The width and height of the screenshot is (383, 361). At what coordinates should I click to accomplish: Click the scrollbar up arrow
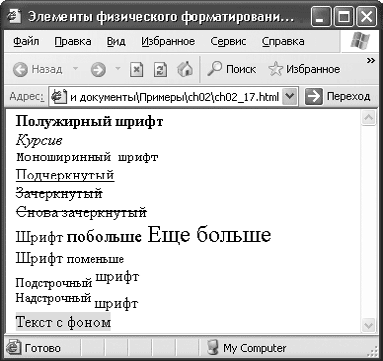point(369,117)
